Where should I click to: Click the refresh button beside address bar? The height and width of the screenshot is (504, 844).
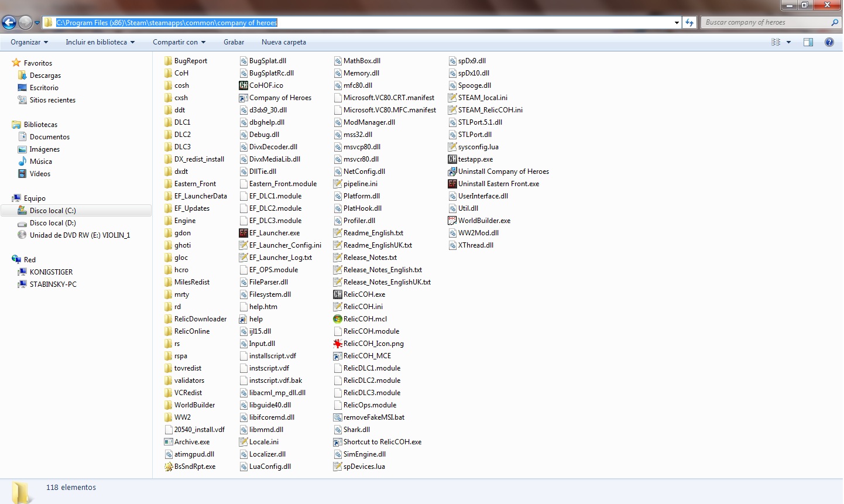(x=689, y=23)
